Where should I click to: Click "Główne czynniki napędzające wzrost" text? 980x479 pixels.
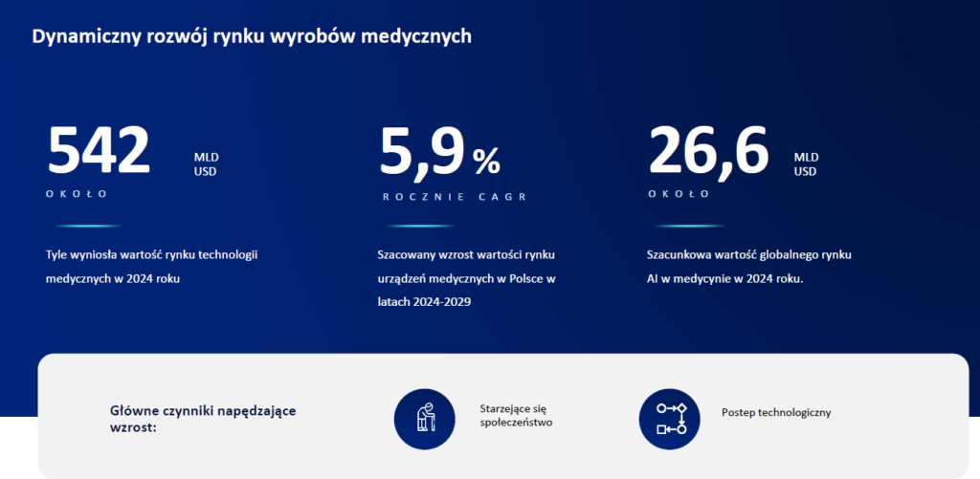[203, 419]
